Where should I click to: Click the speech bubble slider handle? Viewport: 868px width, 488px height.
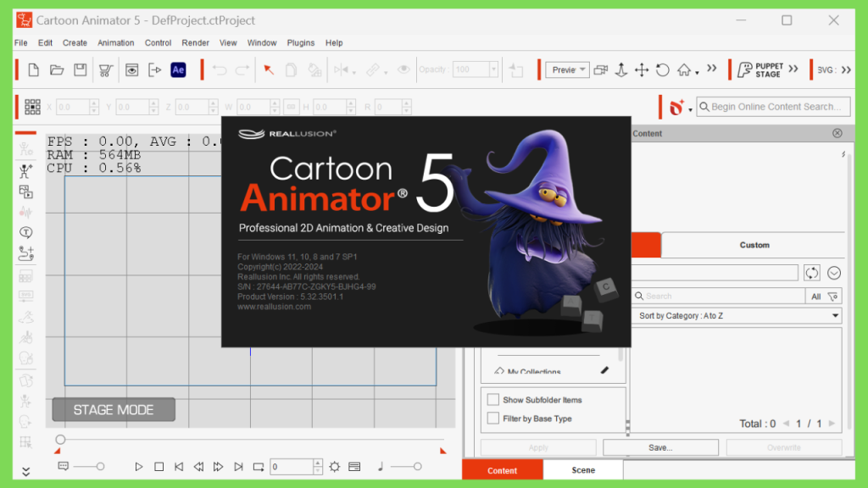(100, 467)
